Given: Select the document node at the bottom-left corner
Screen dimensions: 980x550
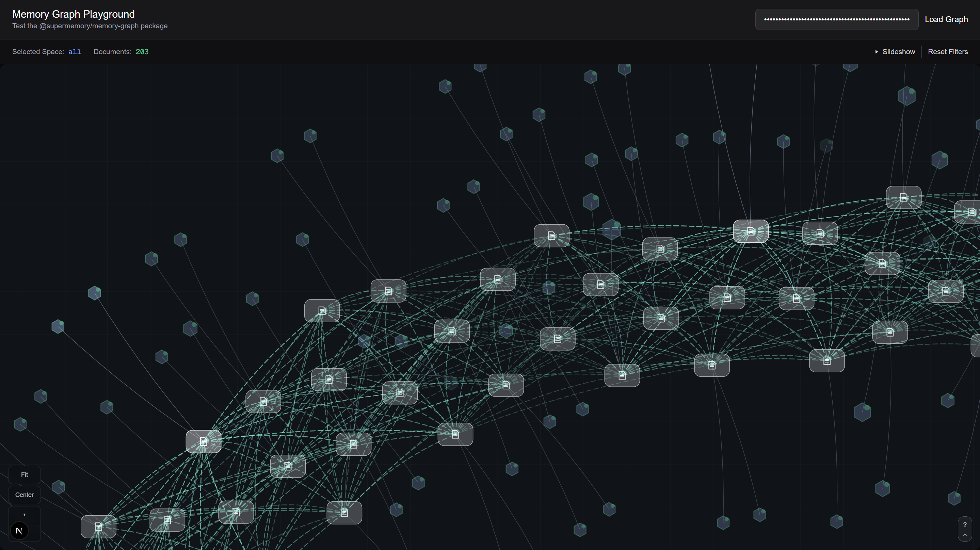Looking at the screenshot, I should (x=98, y=527).
